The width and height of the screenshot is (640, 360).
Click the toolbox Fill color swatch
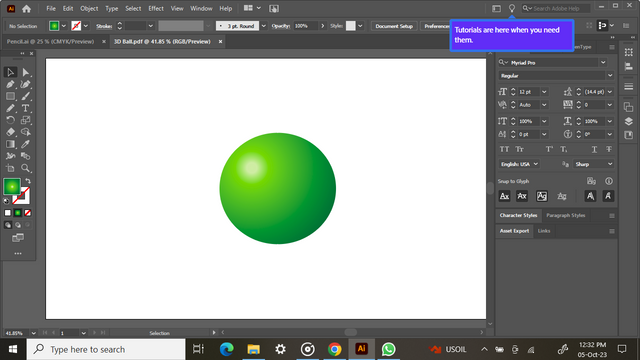pos(12,187)
